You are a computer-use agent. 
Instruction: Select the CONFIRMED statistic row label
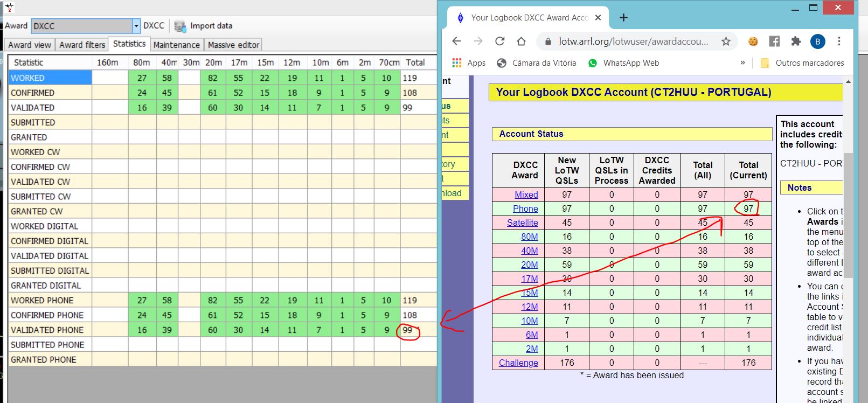click(x=32, y=93)
